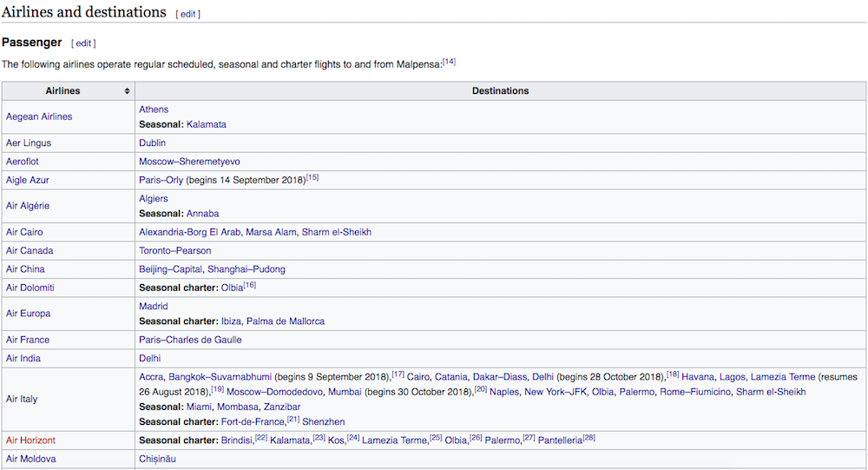Open the Shanghai–Pudong link
Image resolution: width=868 pixels, height=470 pixels.
[247, 268]
